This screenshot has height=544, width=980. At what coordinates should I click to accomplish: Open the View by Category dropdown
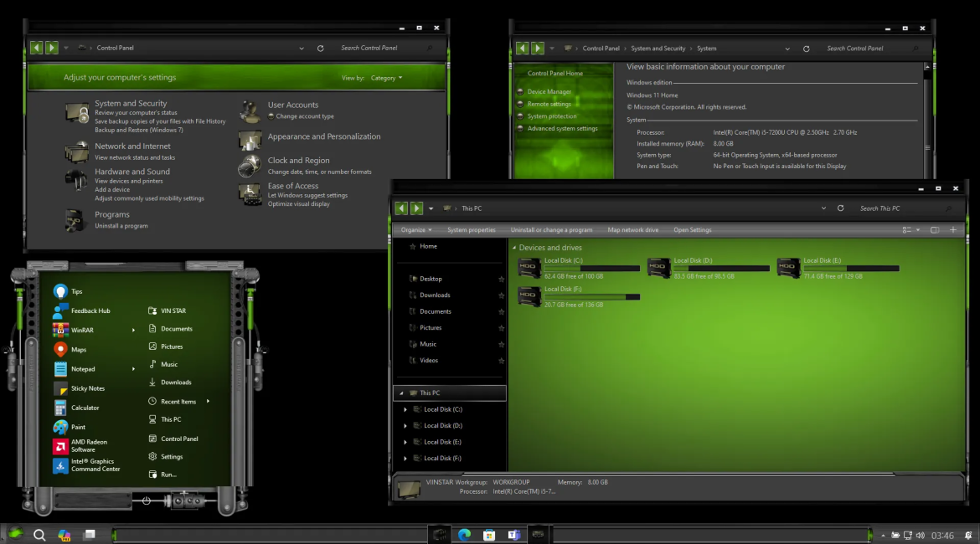(x=387, y=78)
